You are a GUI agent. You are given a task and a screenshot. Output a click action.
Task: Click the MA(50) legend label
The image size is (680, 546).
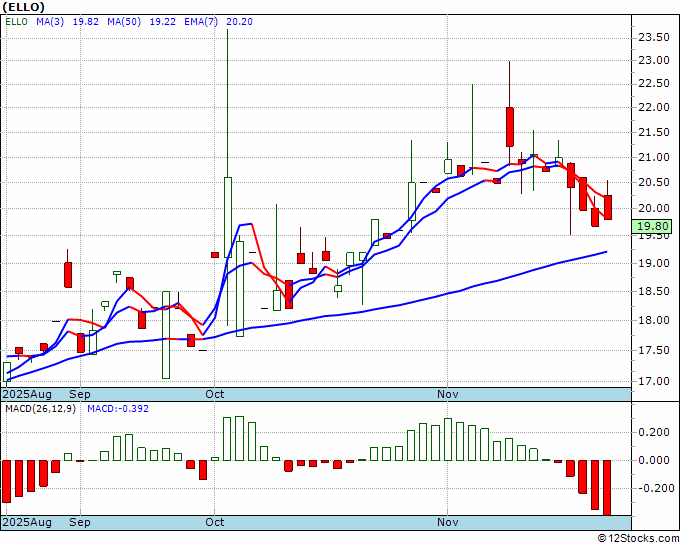point(124,22)
